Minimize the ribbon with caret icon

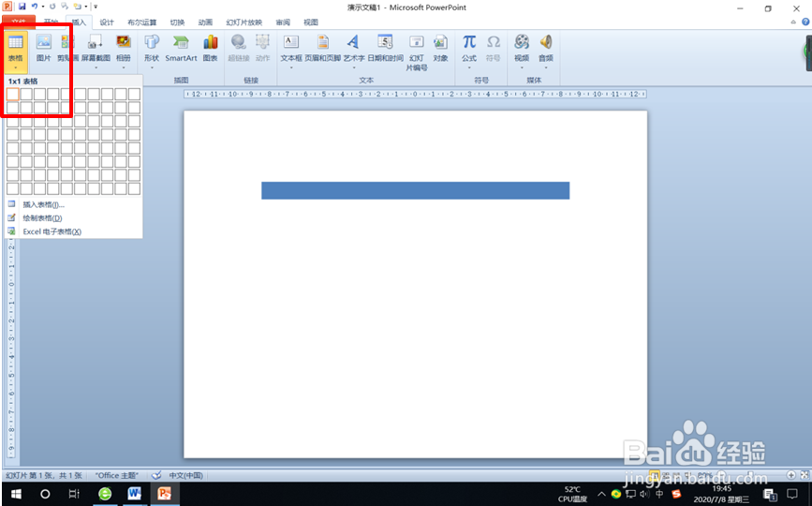(793, 22)
